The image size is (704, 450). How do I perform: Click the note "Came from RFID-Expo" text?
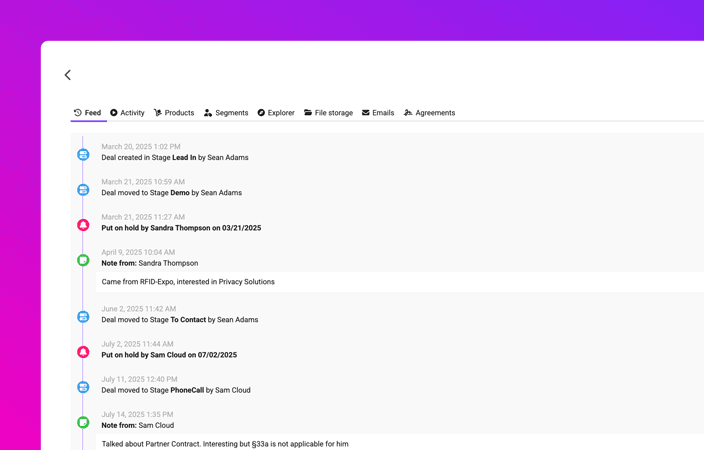(188, 282)
